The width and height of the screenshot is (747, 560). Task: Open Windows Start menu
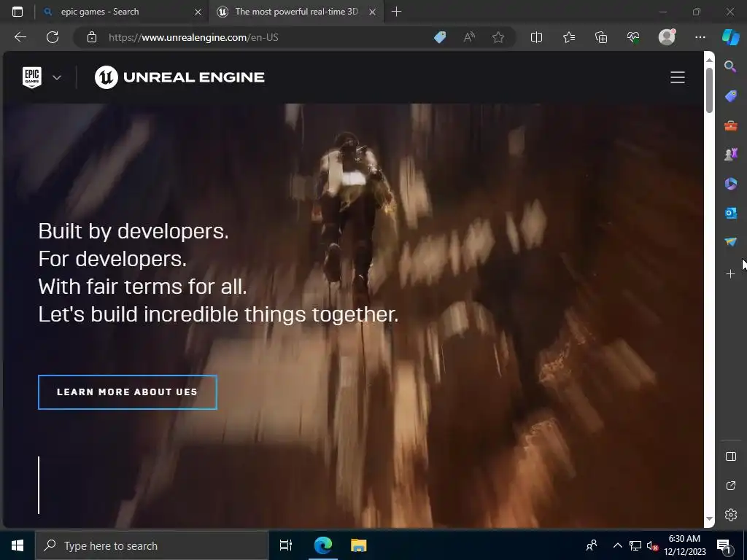[18, 545]
